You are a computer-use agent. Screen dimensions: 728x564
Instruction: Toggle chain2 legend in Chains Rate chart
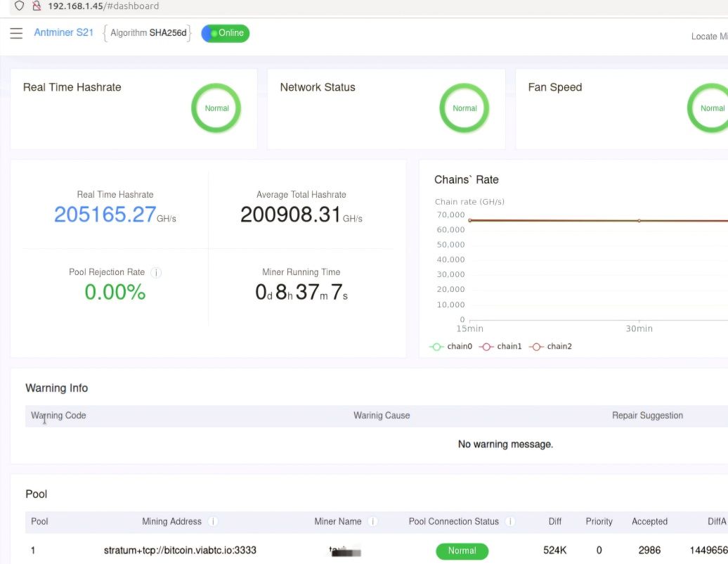(551, 347)
